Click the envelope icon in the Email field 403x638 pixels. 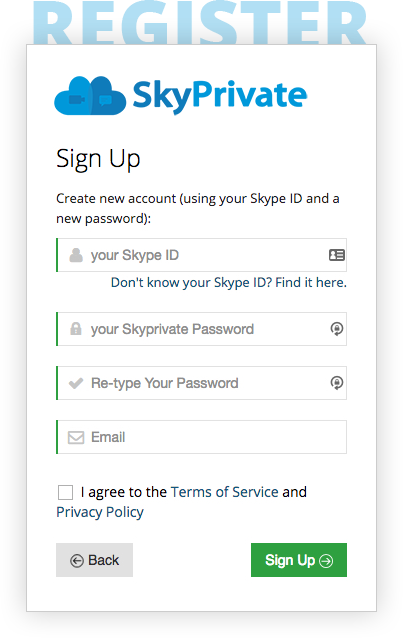pyautogui.click(x=76, y=437)
